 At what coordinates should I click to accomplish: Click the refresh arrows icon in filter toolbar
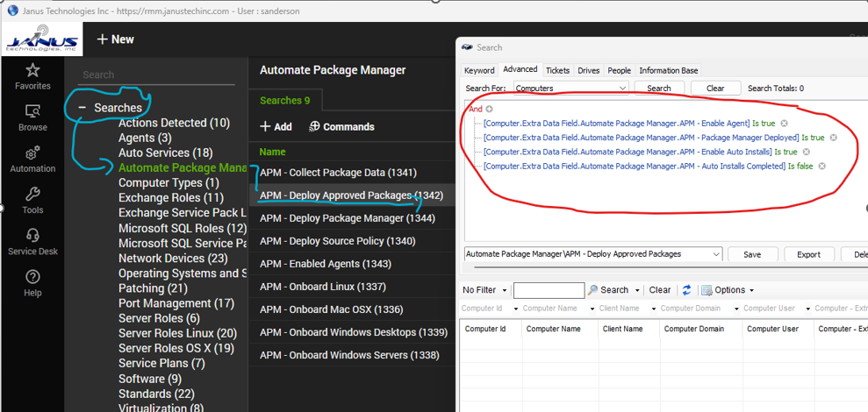[686, 290]
